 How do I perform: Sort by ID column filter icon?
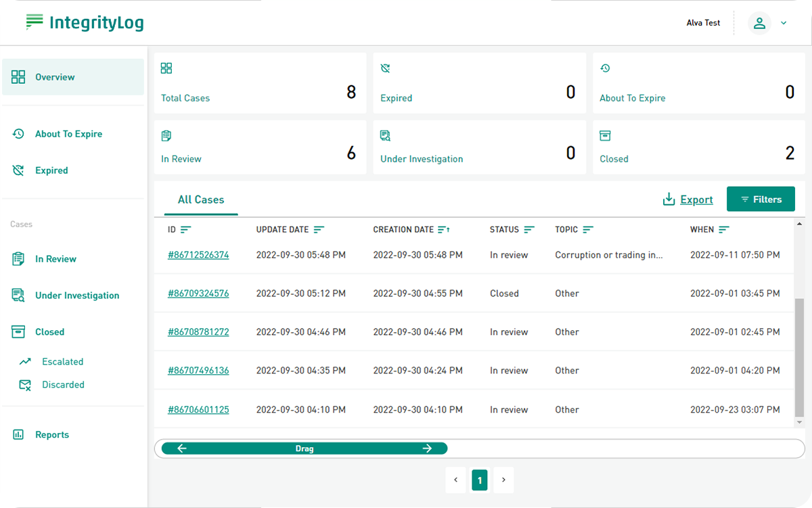(186, 230)
